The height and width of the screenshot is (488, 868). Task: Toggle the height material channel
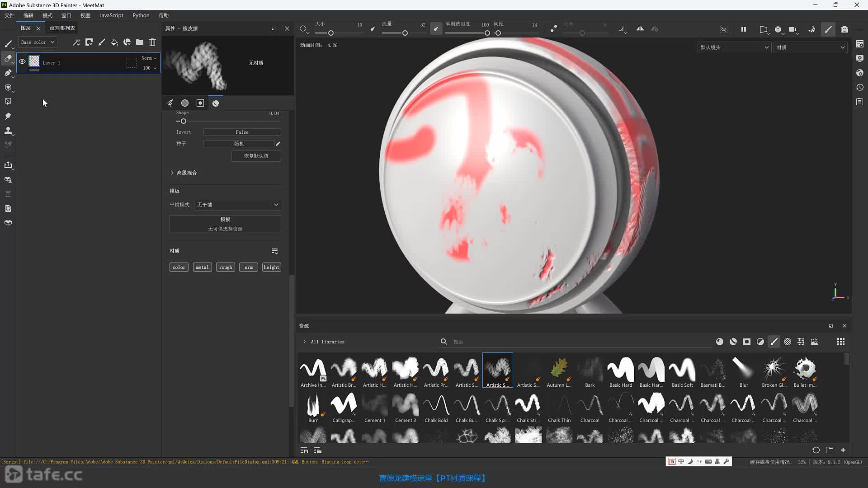(x=272, y=267)
